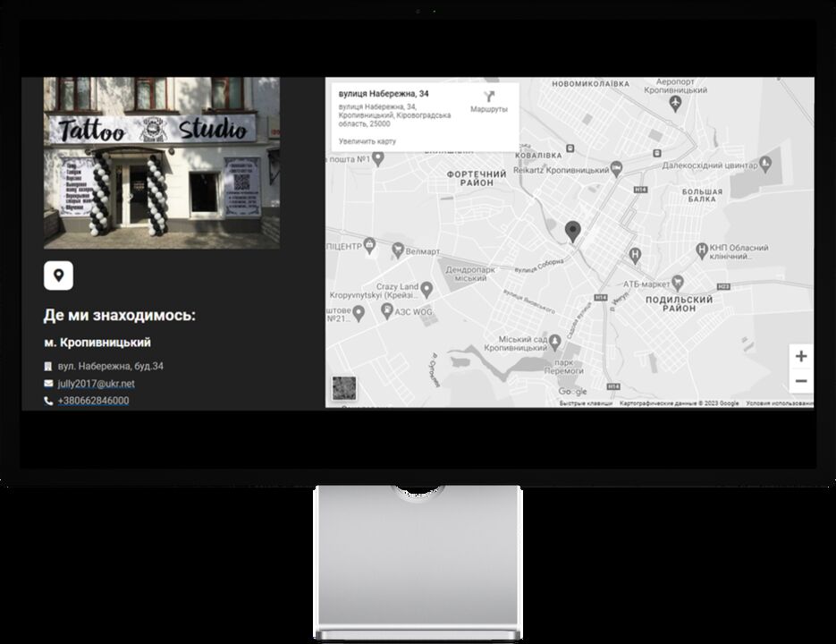Click the phone handset icon
The width and height of the screenshot is (836, 644).
tap(48, 401)
